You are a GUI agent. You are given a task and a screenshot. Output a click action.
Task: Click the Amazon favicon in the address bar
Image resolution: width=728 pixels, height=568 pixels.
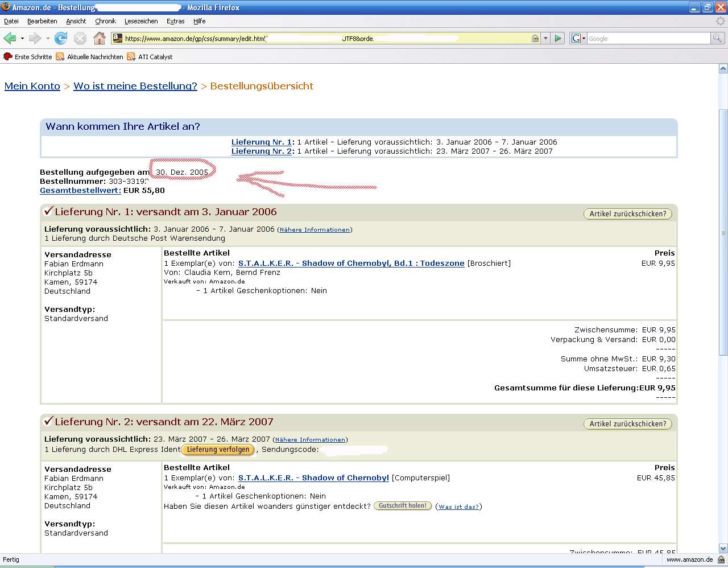(118, 38)
